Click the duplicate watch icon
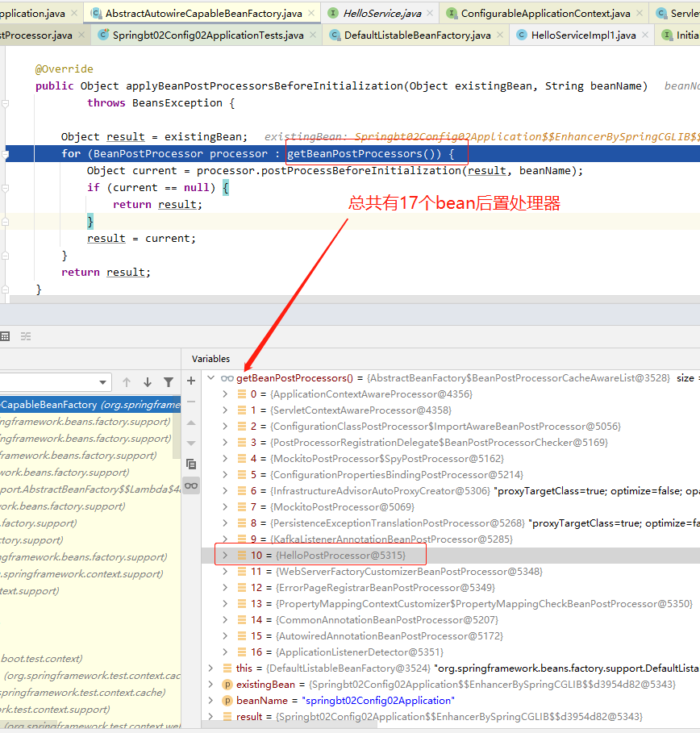Viewport: 700px width, 733px height. (191, 464)
